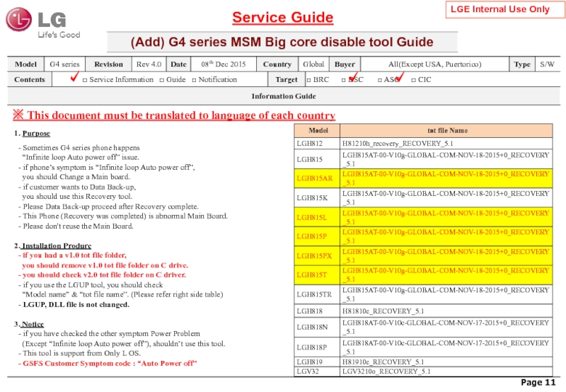Click the Please don't reuse the Main Board line
566x392 pixels.
coord(76,226)
